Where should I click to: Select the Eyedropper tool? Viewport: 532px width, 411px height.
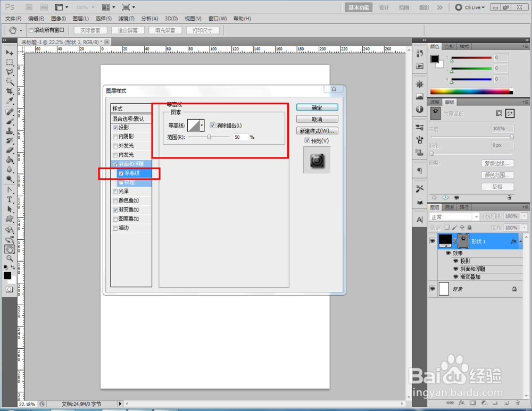10,100
